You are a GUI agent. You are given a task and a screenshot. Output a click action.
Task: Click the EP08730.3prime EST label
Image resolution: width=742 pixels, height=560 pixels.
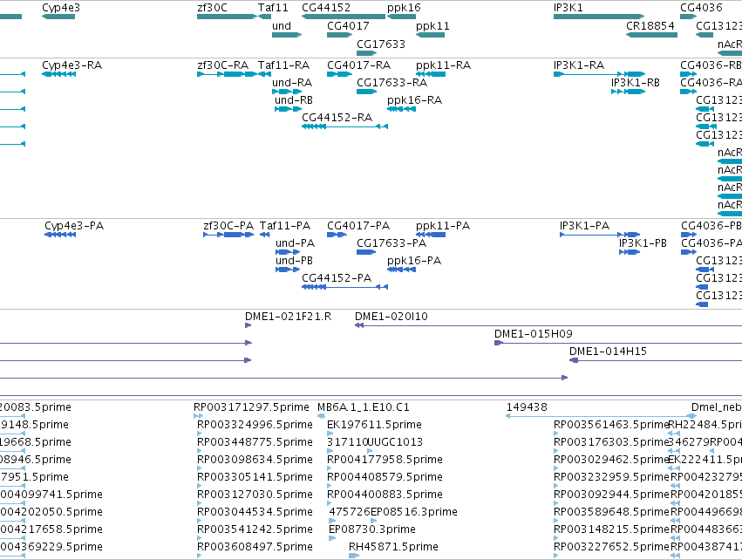tap(372, 529)
